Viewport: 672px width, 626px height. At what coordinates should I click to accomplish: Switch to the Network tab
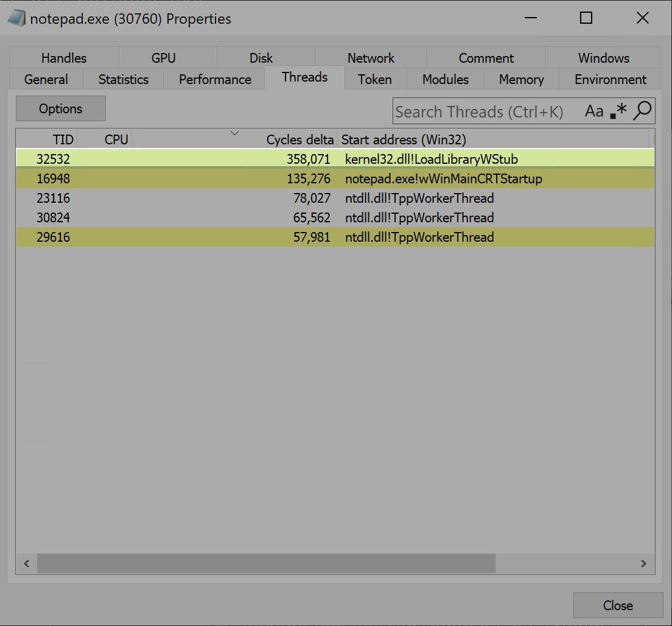pos(371,58)
